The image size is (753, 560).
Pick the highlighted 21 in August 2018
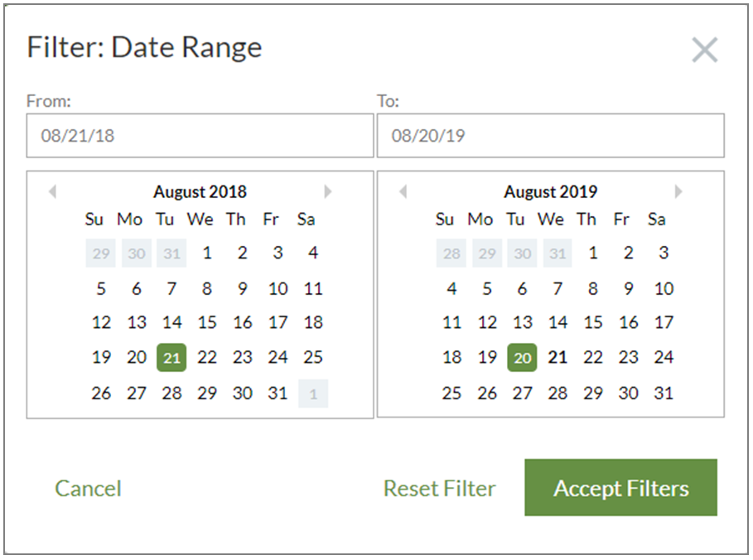pyautogui.click(x=171, y=357)
